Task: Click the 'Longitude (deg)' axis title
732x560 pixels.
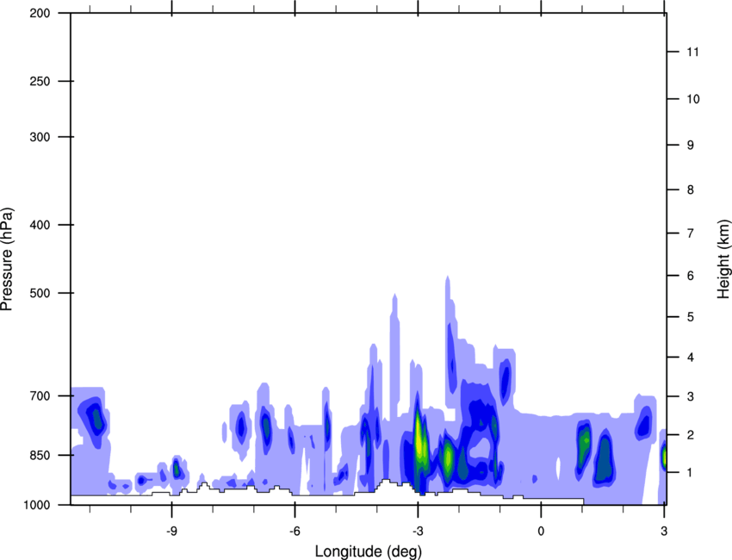Action: [369, 551]
